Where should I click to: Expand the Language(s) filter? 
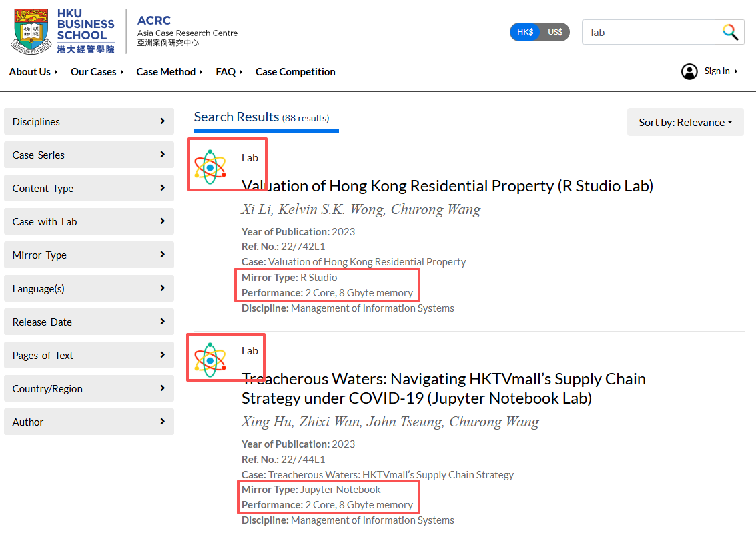[89, 288]
